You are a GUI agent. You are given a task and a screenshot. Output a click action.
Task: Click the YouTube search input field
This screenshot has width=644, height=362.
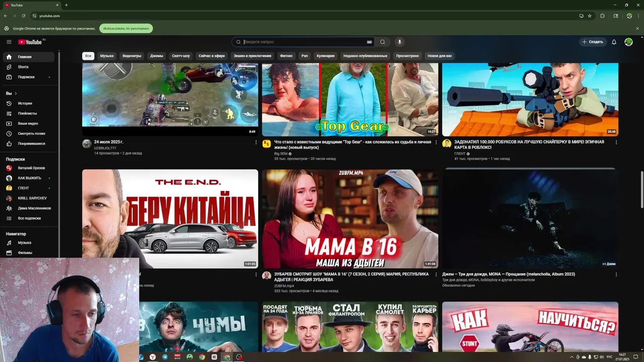[304, 42]
